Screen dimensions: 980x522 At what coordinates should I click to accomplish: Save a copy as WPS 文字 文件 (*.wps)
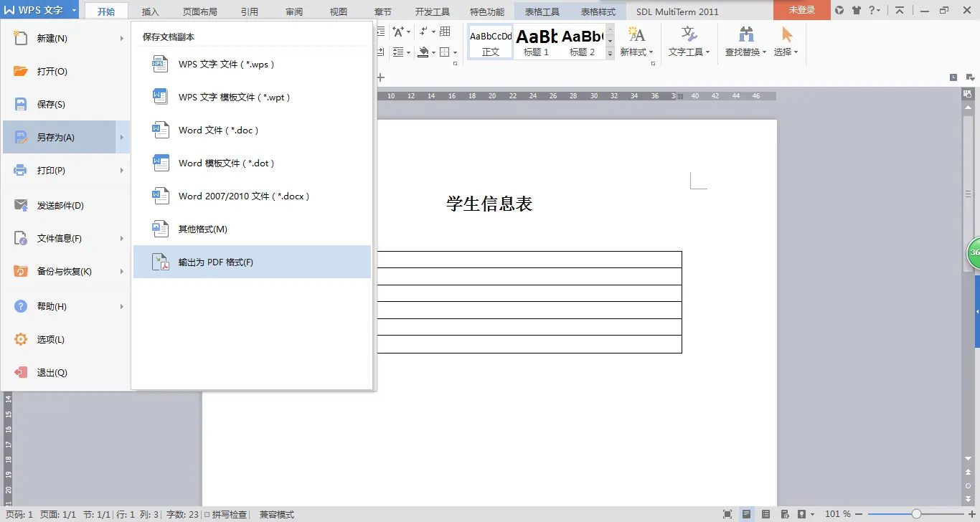coord(252,65)
